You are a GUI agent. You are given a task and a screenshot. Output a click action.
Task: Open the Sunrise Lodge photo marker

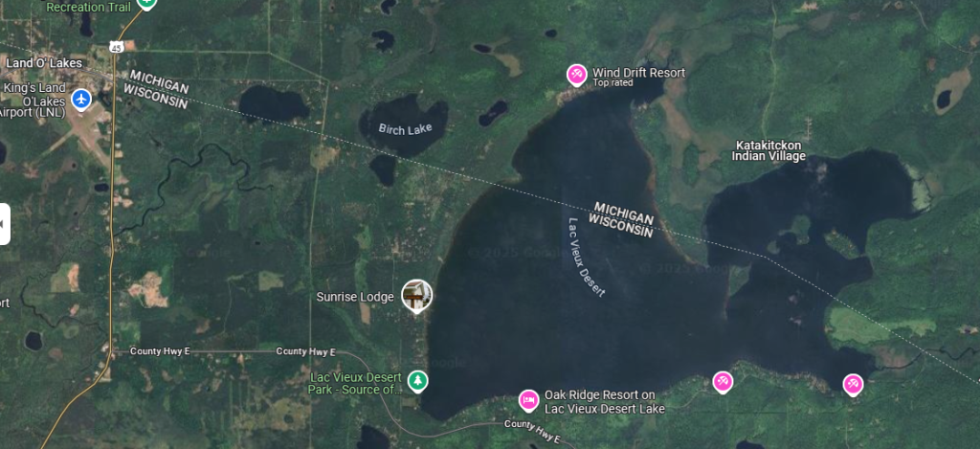coord(417,296)
